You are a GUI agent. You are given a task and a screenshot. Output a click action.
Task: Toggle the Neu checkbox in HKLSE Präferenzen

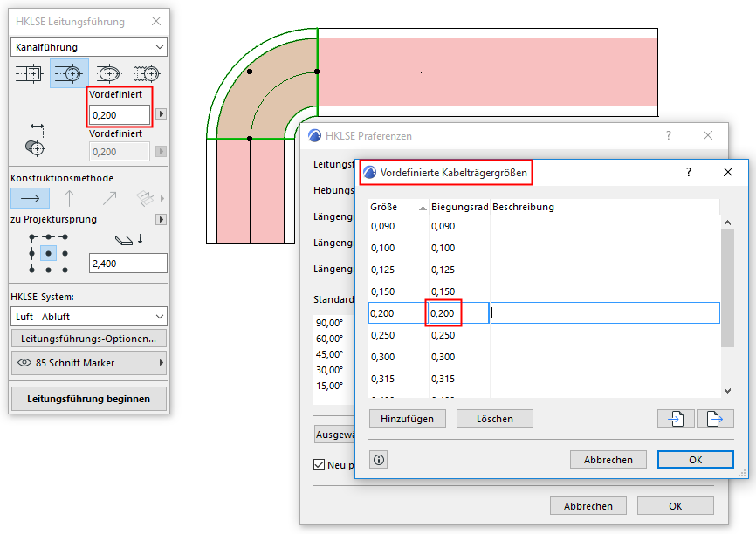[x=319, y=464]
